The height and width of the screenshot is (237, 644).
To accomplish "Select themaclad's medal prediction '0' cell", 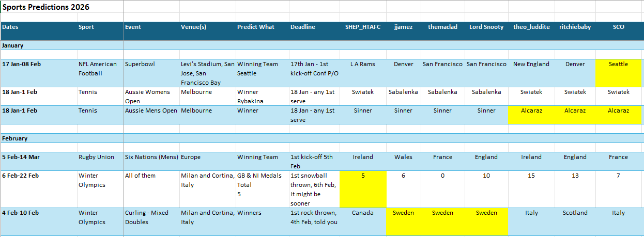I will pos(442,189).
